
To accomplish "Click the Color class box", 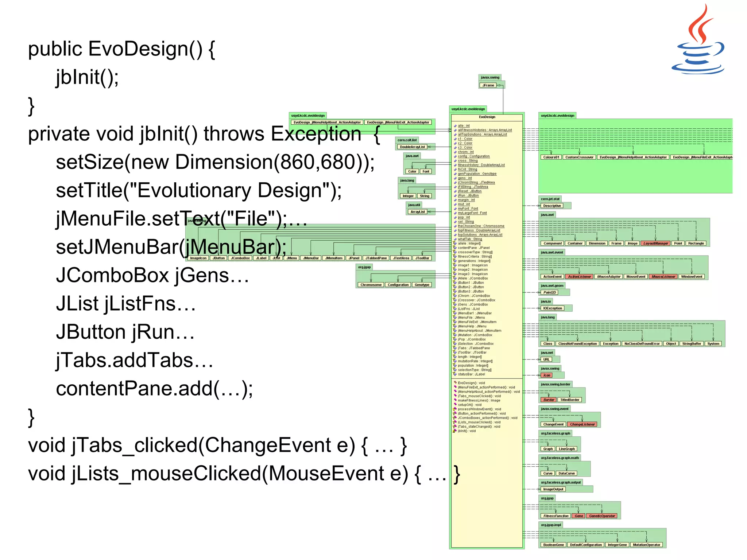I will 412,171.
